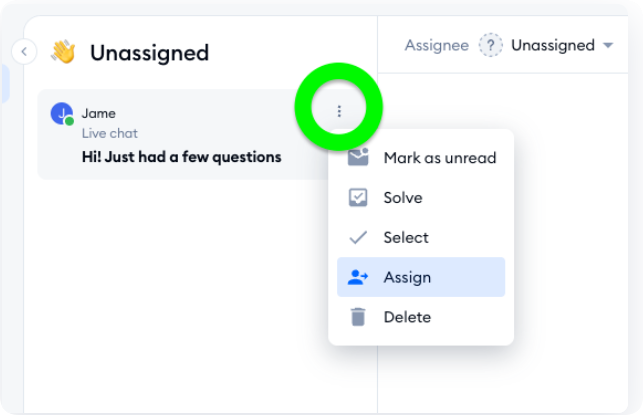The width and height of the screenshot is (643, 415).
Task: Click the question mark assignee avatar
Action: (x=490, y=45)
